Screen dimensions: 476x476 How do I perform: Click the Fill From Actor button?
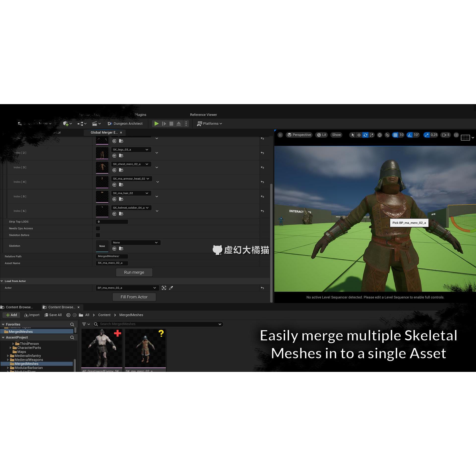click(134, 297)
